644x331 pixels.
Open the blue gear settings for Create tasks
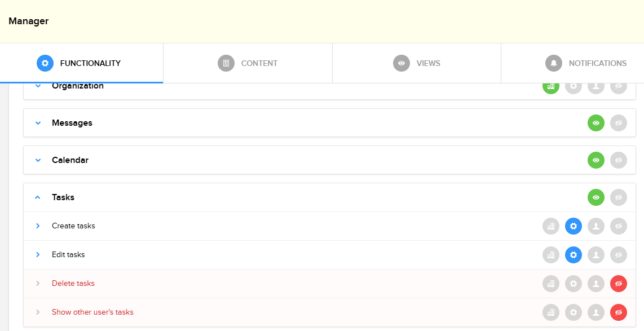pos(574,226)
